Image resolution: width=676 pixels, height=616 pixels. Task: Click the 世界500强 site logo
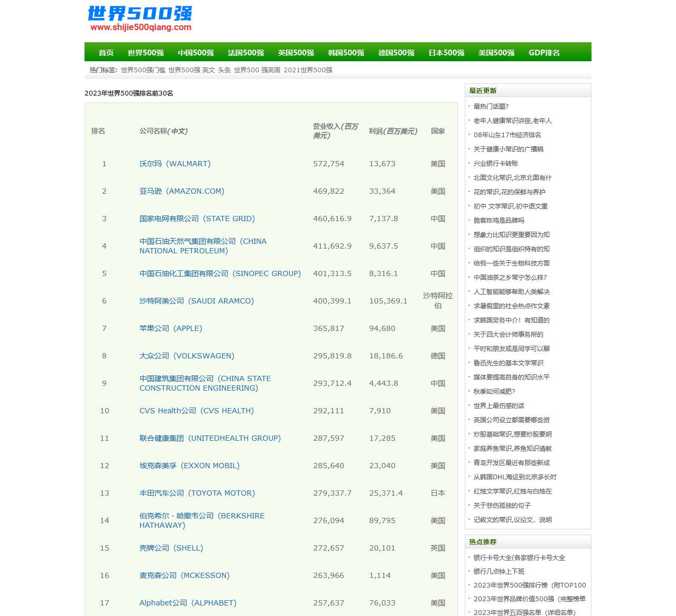140,18
